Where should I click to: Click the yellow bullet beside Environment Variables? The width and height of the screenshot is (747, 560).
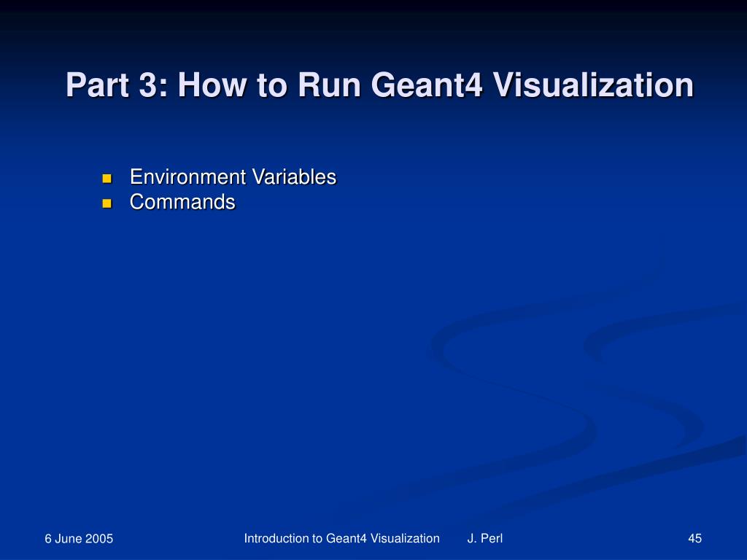point(107,179)
